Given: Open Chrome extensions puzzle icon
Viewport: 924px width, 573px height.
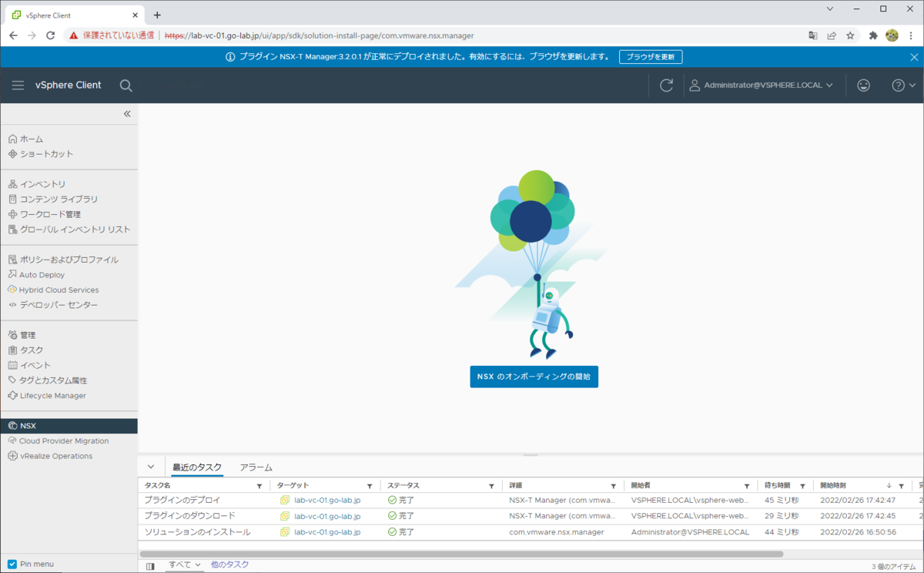Looking at the screenshot, I should click(x=873, y=35).
